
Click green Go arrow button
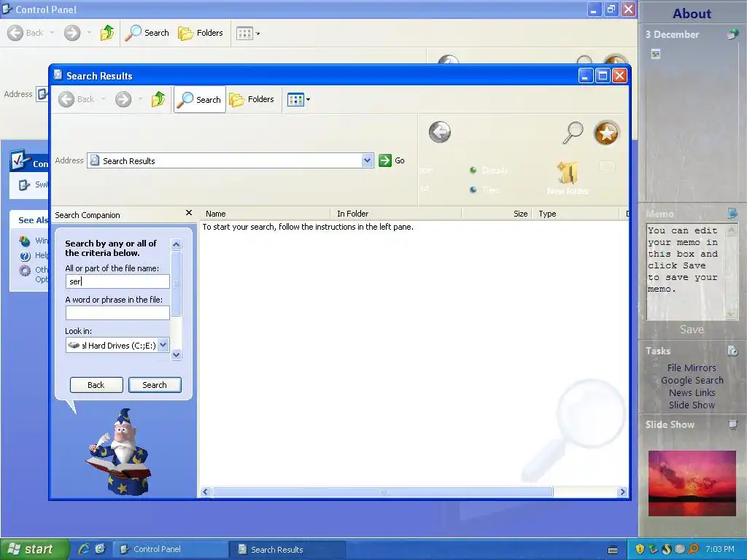(x=385, y=160)
